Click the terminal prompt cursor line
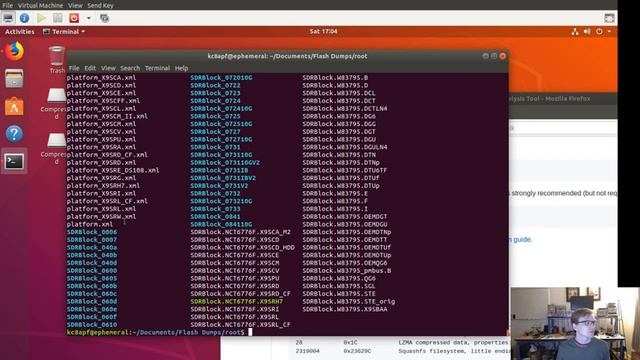Image resolution: width=640 pixels, height=360 pixels. [x=287, y=332]
